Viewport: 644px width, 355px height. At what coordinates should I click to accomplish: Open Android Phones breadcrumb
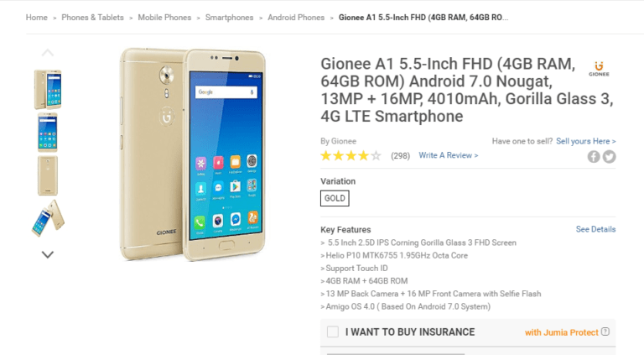point(296,18)
